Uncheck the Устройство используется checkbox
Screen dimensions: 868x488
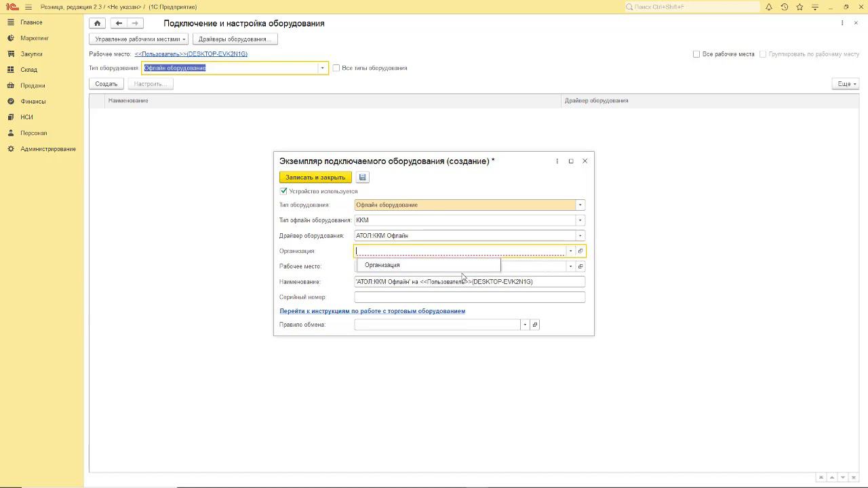coord(283,191)
